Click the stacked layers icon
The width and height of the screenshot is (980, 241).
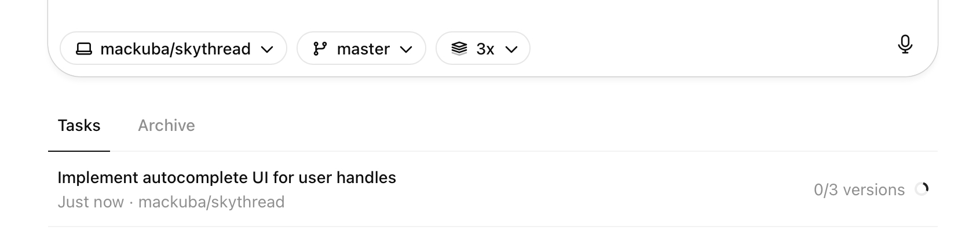point(459,49)
